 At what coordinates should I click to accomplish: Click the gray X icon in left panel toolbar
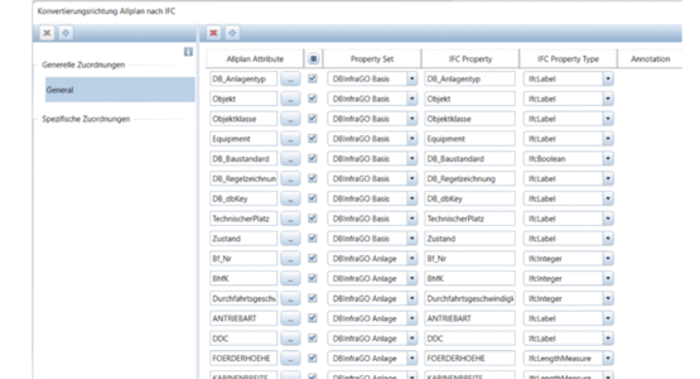pos(47,33)
